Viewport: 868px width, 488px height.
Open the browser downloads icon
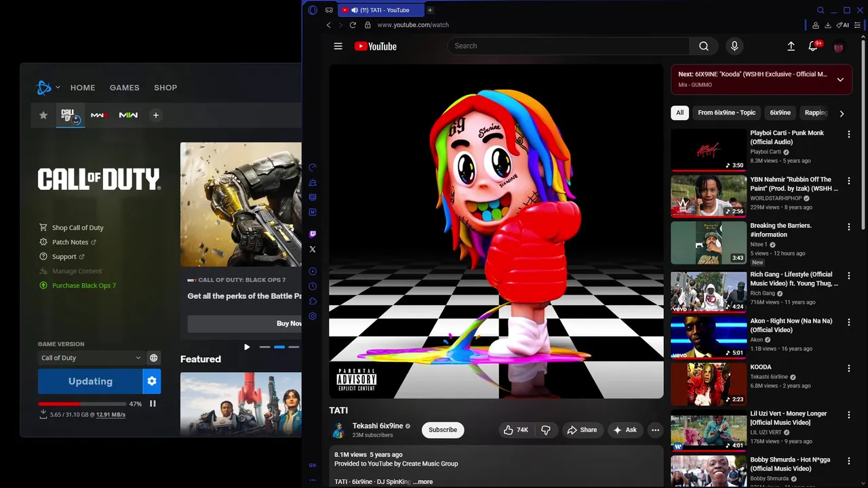828,25
